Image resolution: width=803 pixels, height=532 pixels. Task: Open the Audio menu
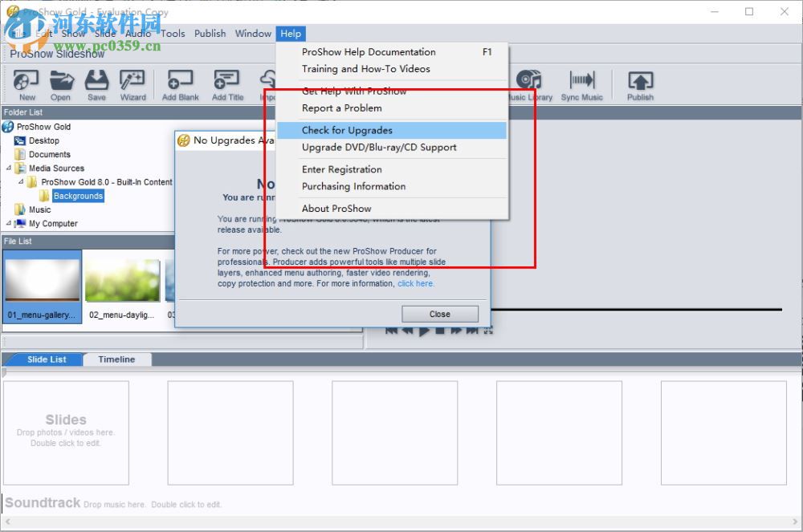pyautogui.click(x=138, y=34)
